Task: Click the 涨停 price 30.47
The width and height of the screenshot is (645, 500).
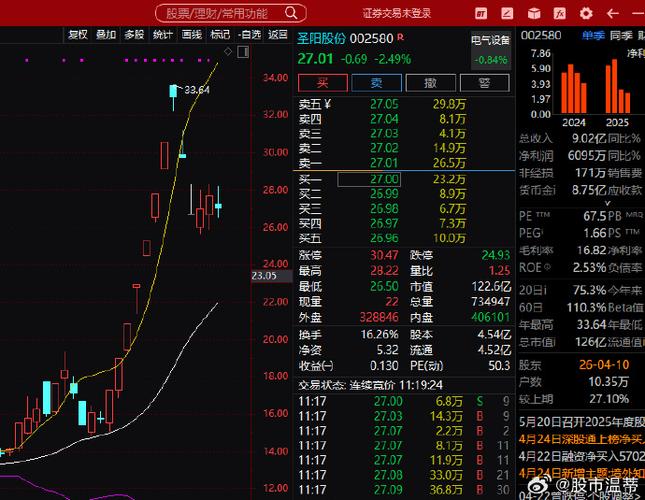Action: pyautogui.click(x=384, y=255)
